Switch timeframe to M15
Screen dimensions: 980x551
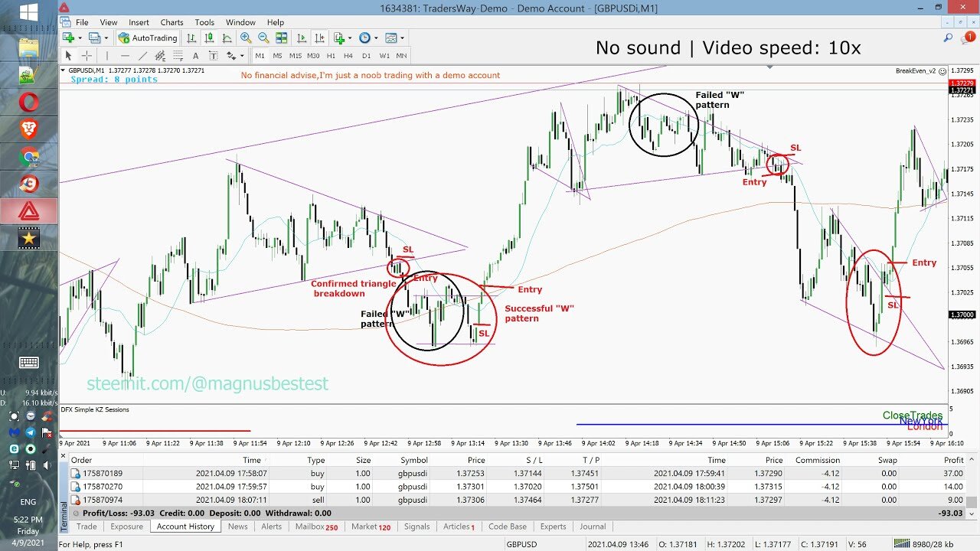(296, 56)
